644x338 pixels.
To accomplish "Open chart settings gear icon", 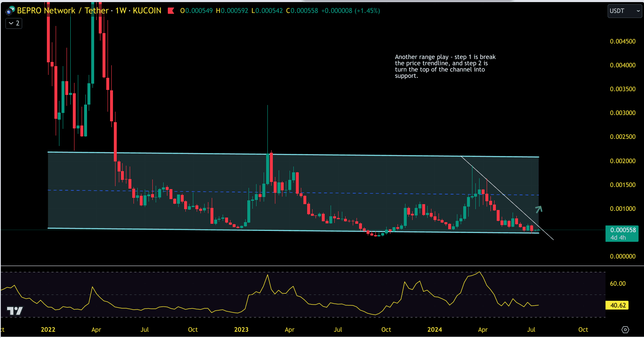I will click(625, 330).
